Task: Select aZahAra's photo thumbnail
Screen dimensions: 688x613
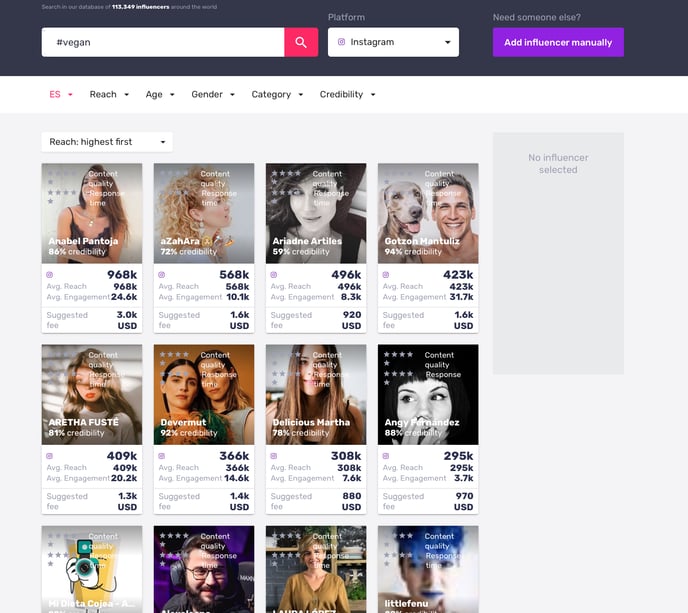Action: point(204,213)
